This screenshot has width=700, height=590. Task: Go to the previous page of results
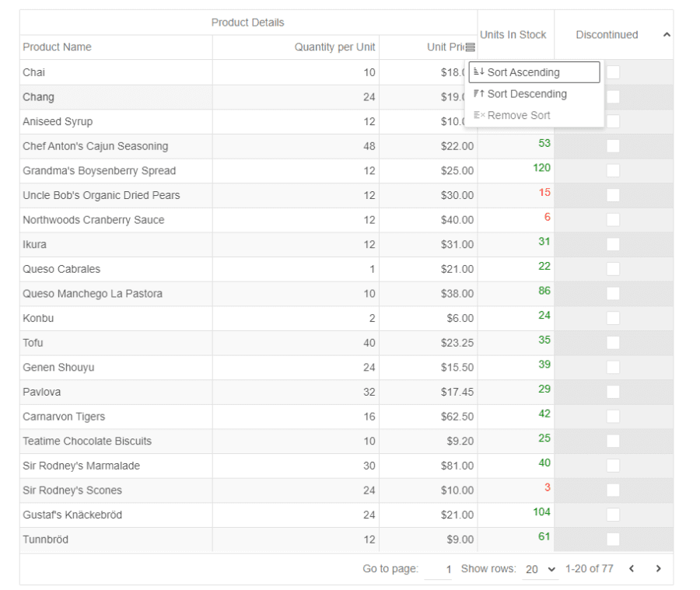pyautogui.click(x=632, y=569)
